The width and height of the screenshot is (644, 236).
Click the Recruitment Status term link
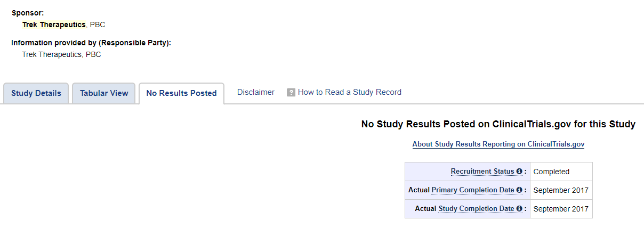482,172
